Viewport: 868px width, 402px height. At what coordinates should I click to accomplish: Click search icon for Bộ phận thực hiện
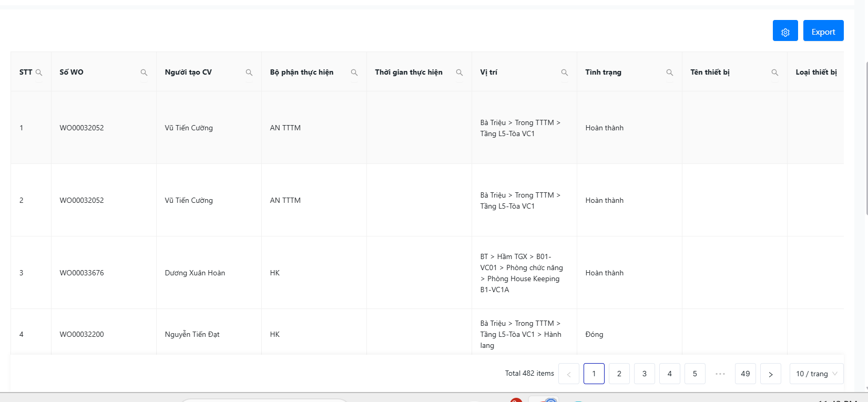(x=354, y=73)
